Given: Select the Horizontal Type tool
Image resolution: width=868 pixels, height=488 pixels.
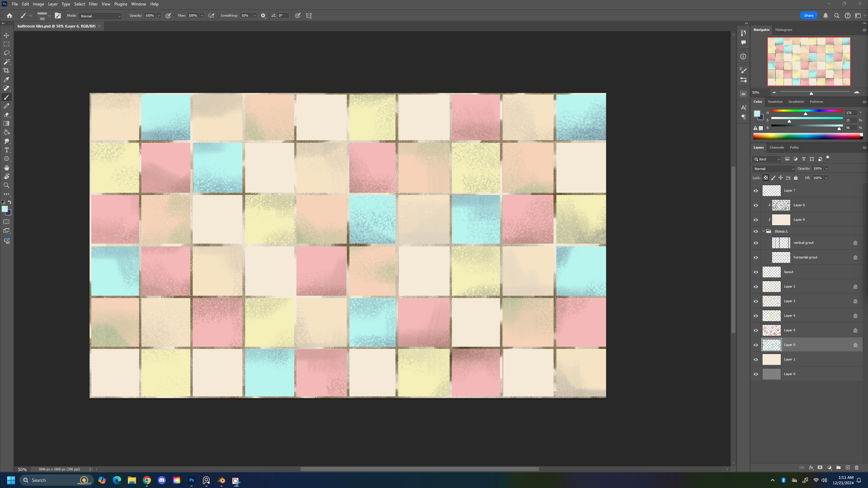Looking at the screenshot, I should (x=6, y=150).
